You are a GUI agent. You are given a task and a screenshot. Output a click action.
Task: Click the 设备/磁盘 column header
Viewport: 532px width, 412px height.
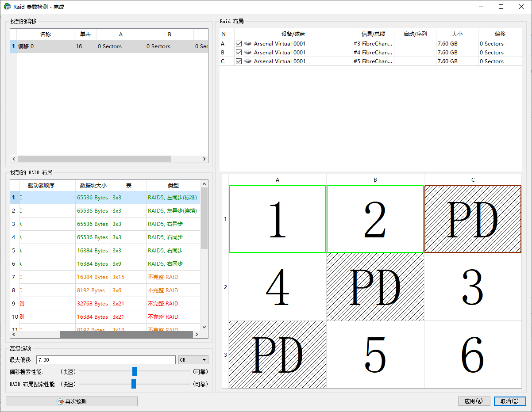coord(293,34)
